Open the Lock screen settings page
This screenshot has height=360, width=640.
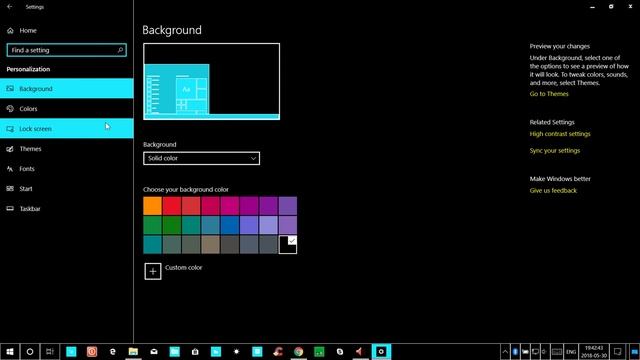67,129
